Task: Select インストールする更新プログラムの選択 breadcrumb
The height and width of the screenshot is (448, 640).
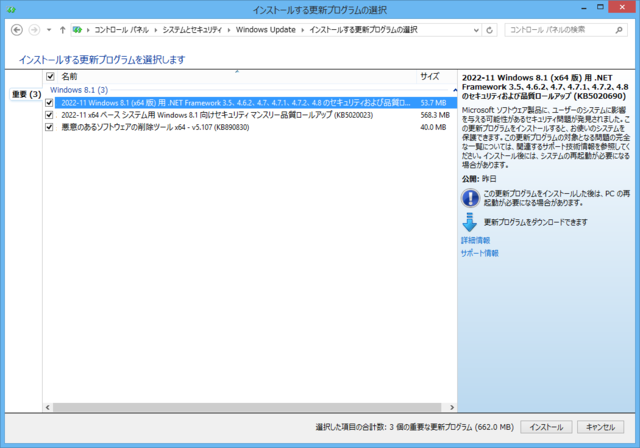Action: [363, 30]
